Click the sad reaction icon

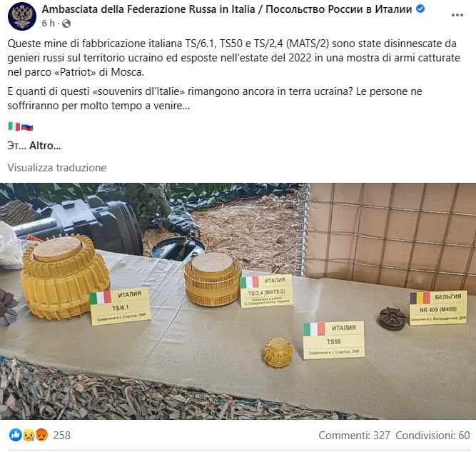point(29,436)
